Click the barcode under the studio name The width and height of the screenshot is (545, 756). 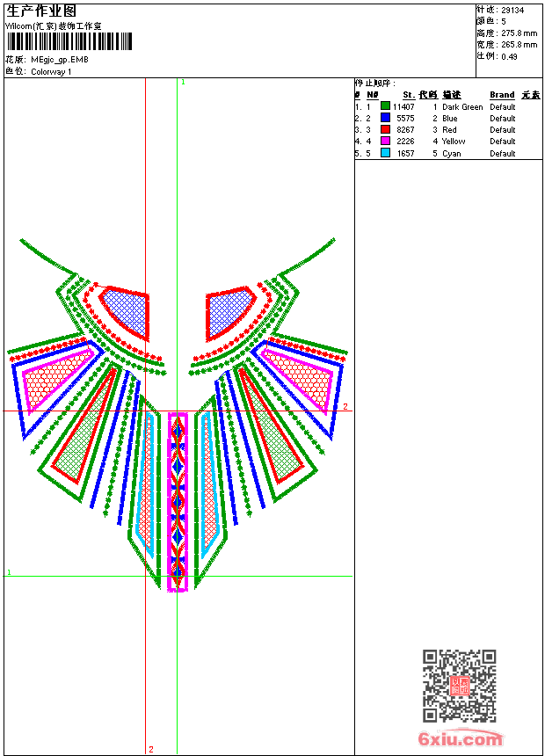69,41
